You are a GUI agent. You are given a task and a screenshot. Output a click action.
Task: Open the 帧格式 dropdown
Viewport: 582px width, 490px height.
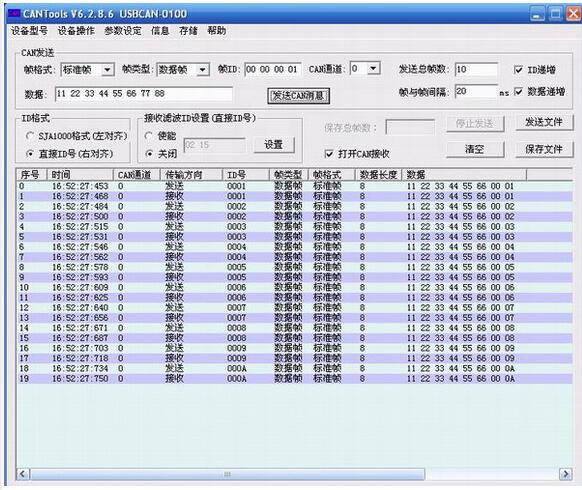[x=108, y=70]
